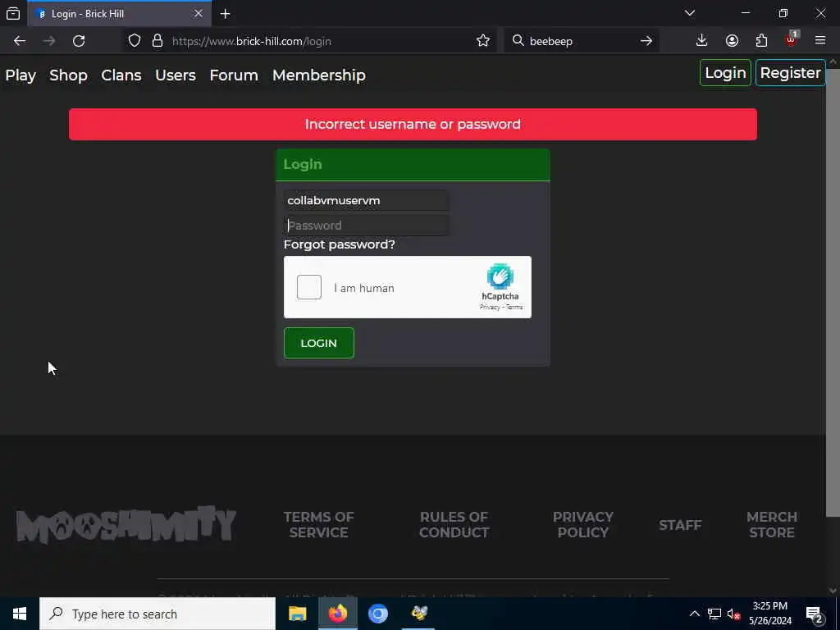Open the tracking protection shield icon

click(135, 41)
